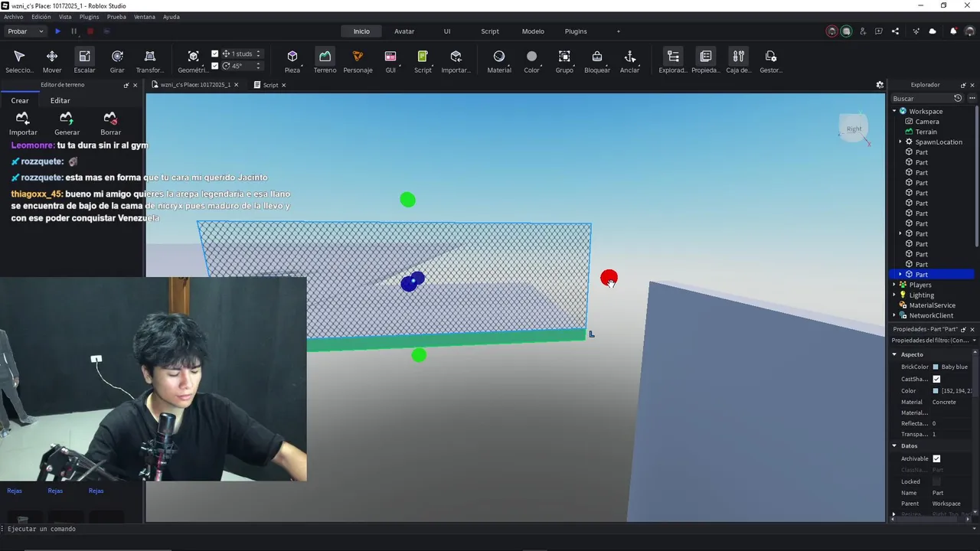The height and width of the screenshot is (551, 980).
Task: Expand the Lighting service node
Action: coord(894,295)
